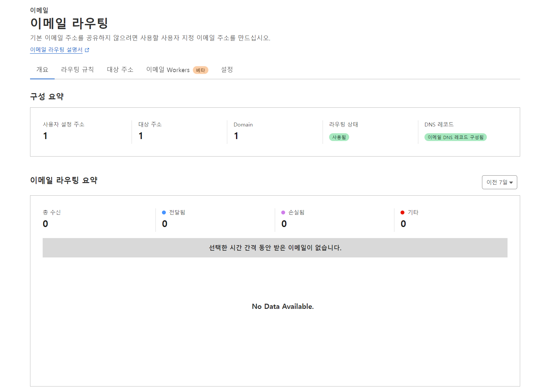The width and height of the screenshot is (546, 392).
Task: Open the 이메일 라우팅 설명서 documentation link
Action: 56,50
